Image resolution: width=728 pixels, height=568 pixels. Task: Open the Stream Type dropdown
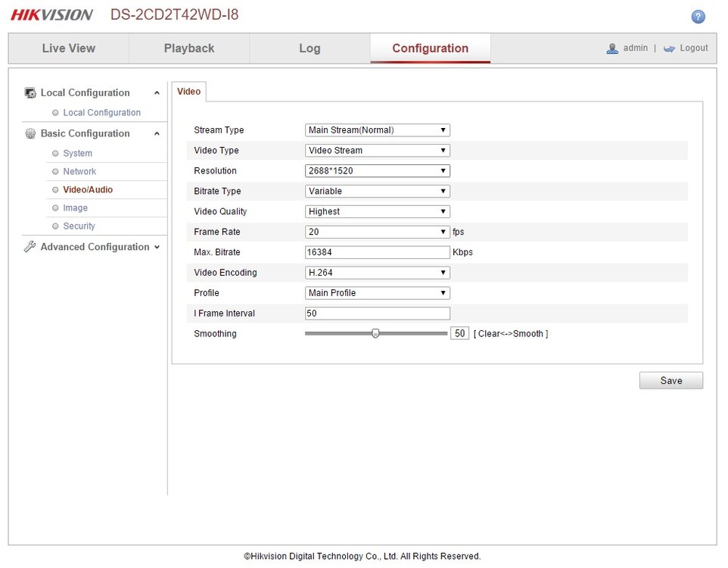377,130
